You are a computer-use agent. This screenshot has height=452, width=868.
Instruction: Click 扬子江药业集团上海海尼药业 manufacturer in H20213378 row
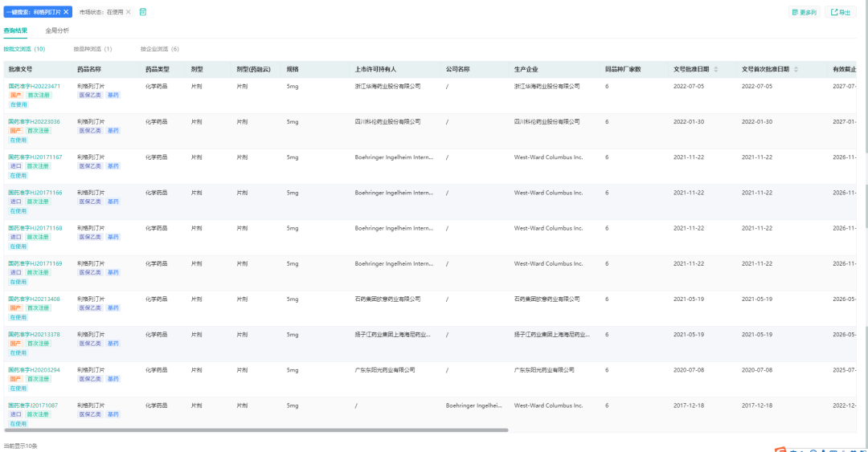(551, 334)
